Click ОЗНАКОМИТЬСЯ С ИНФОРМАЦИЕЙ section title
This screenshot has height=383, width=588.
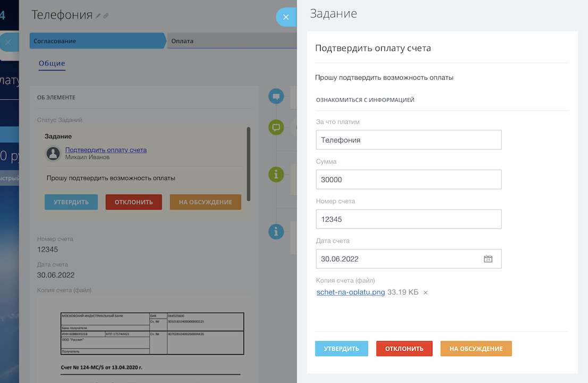[365, 100]
